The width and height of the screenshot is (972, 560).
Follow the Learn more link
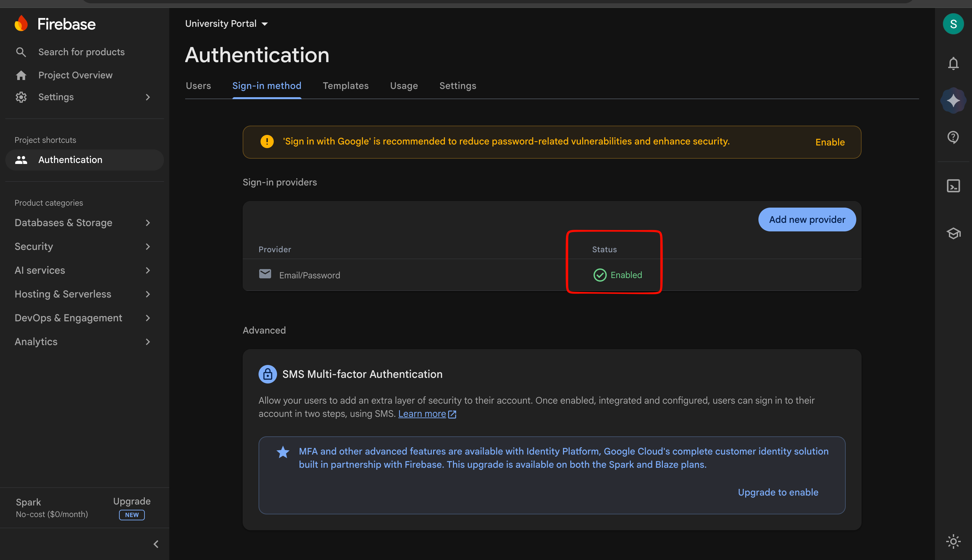422,414
